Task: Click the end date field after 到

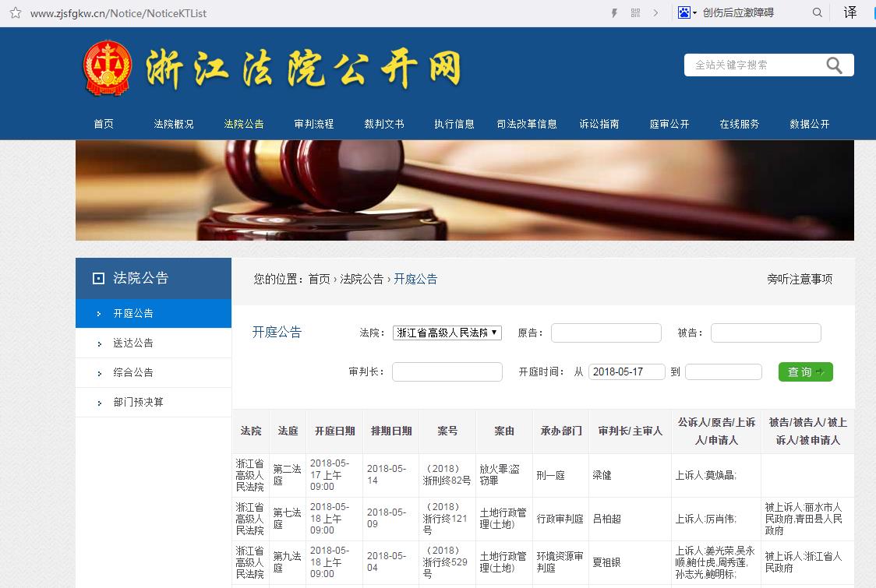Action: pos(723,372)
